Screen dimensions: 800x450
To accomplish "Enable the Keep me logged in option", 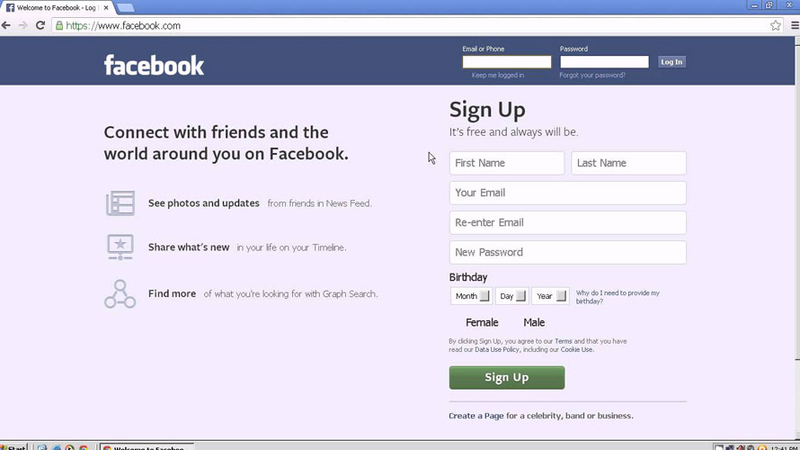I will [497, 75].
